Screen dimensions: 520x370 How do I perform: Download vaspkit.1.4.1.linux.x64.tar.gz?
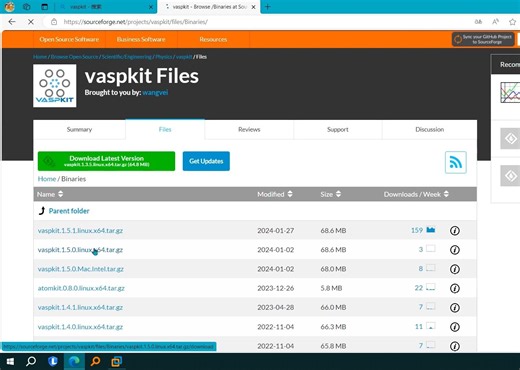coord(80,307)
